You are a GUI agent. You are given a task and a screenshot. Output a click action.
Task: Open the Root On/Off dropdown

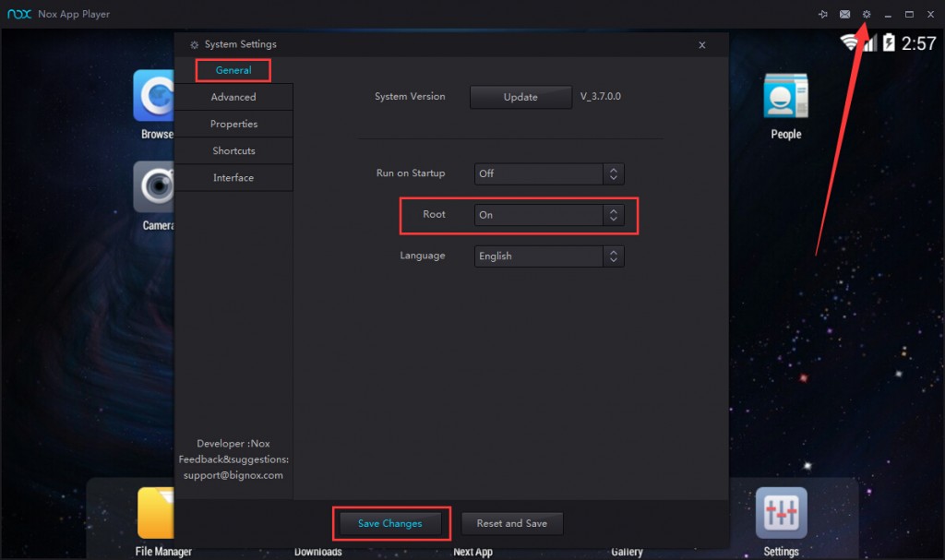point(549,215)
